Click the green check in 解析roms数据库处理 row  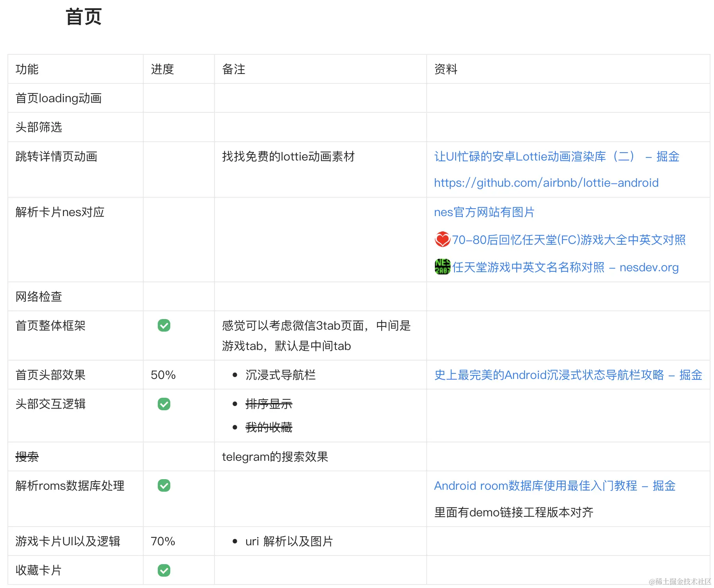point(164,485)
